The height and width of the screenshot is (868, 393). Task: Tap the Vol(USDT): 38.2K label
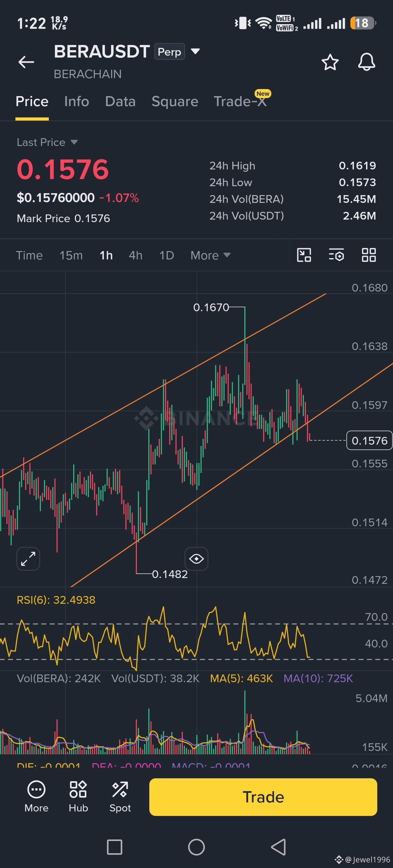[x=155, y=678]
